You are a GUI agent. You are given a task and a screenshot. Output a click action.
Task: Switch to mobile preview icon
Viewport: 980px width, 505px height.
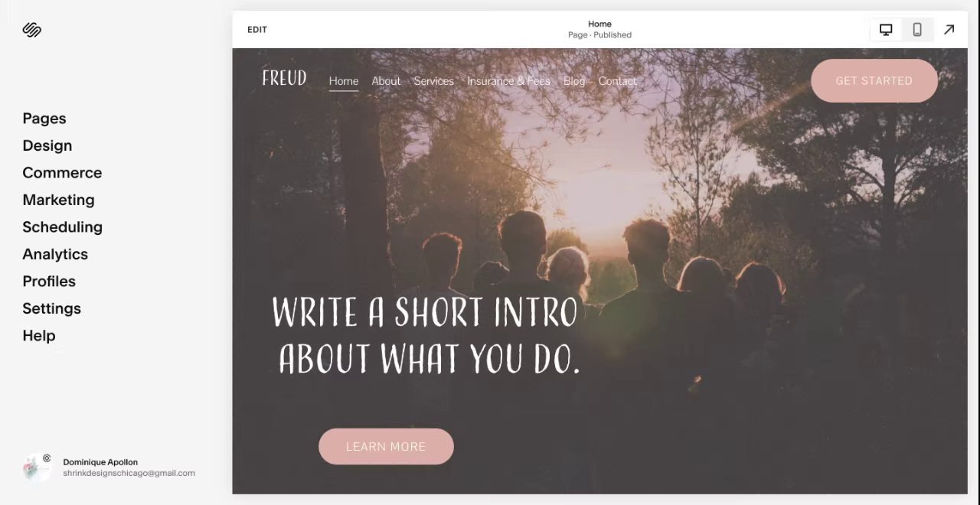917,30
